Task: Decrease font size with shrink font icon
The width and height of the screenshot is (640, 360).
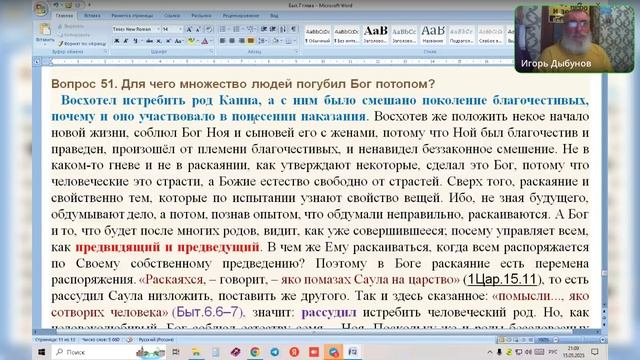Action: click(198, 29)
